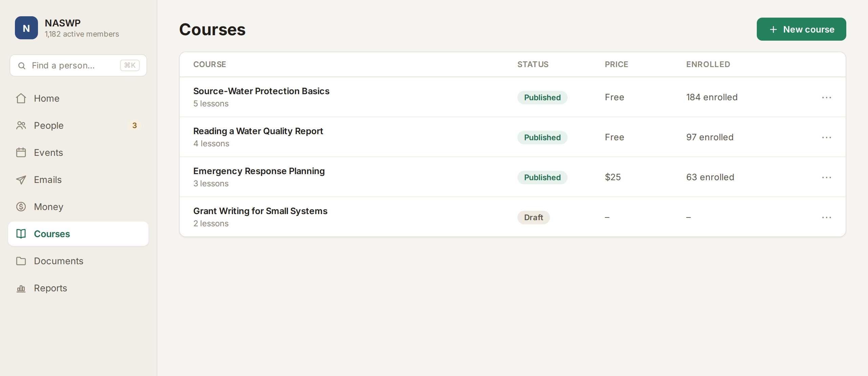
Task: Click the Courses open-book icon
Action: tap(21, 234)
